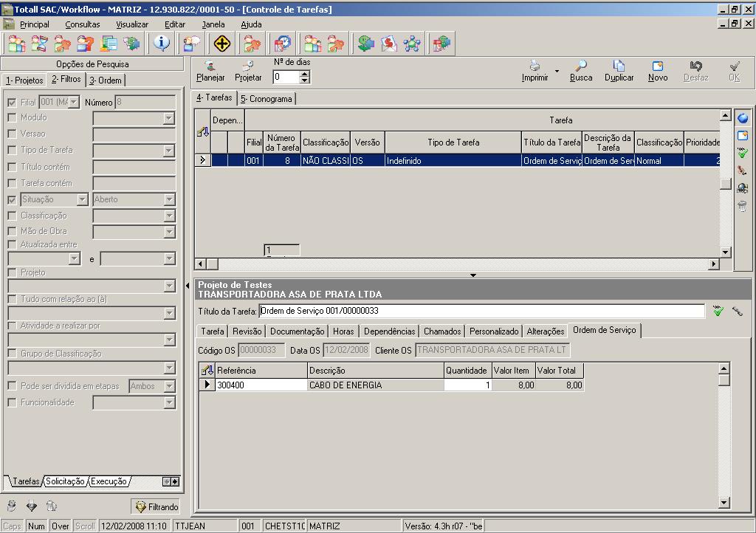Click the envelope with dollar sign icon
This screenshot has width=756, height=533.
click(389, 44)
